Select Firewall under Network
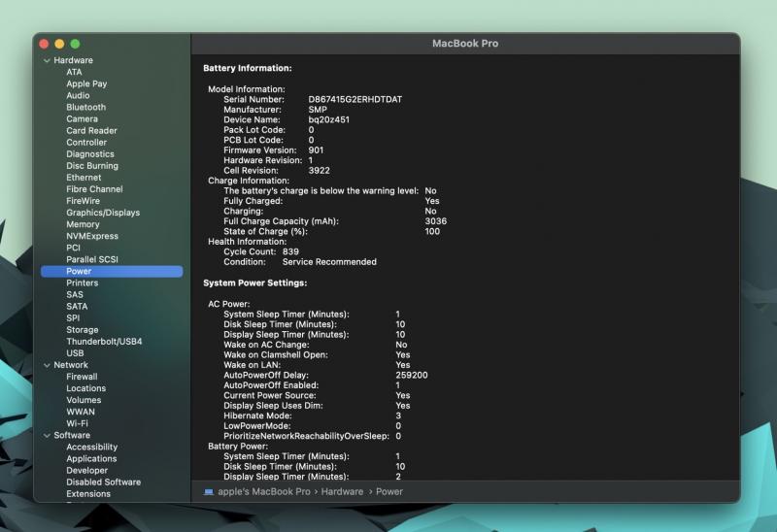Image resolution: width=777 pixels, height=532 pixels. tap(82, 377)
